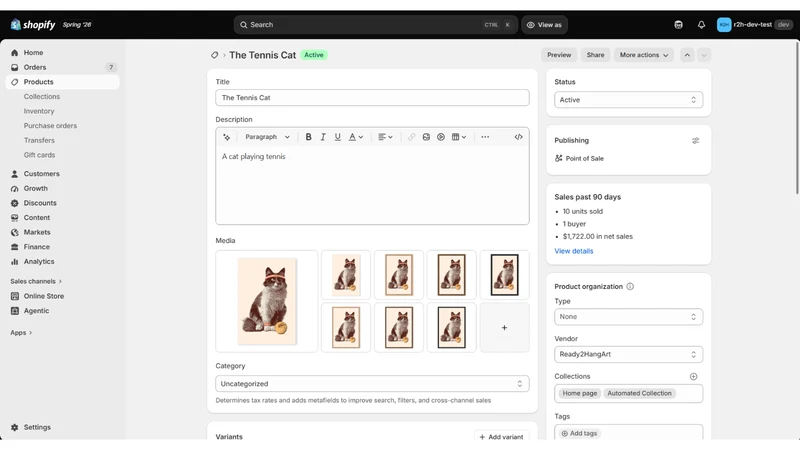Click the products breadcrumb tag icon

coord(214,55)
